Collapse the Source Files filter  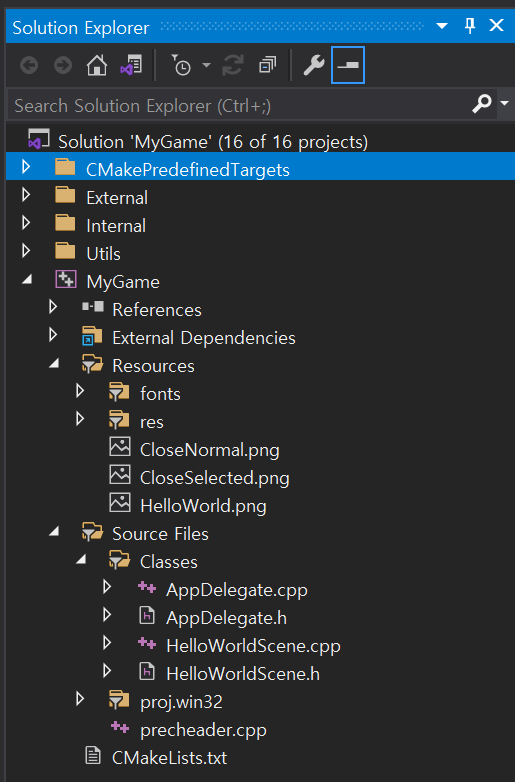coord(54,532)
